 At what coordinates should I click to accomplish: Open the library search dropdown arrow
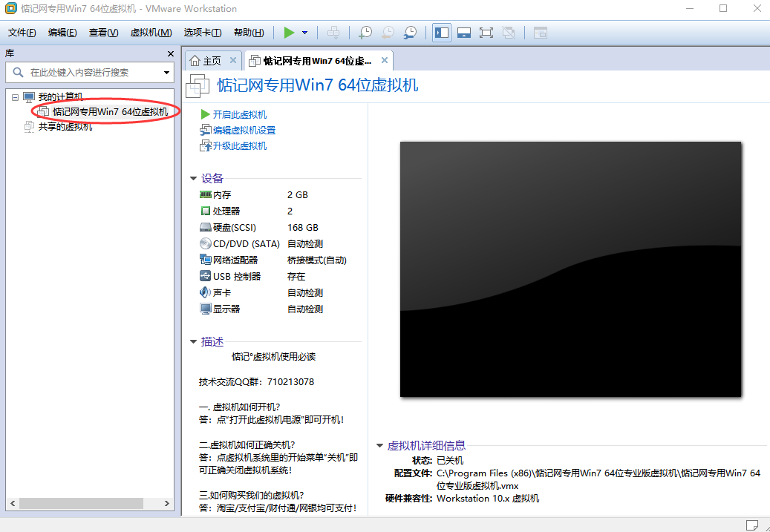click(x=166, y=73)
